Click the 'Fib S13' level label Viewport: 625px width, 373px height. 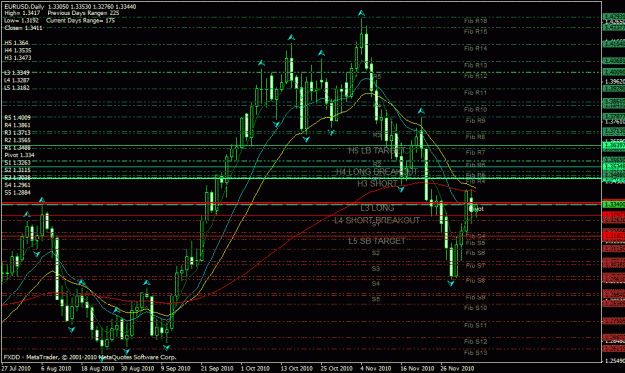[476, 353]
